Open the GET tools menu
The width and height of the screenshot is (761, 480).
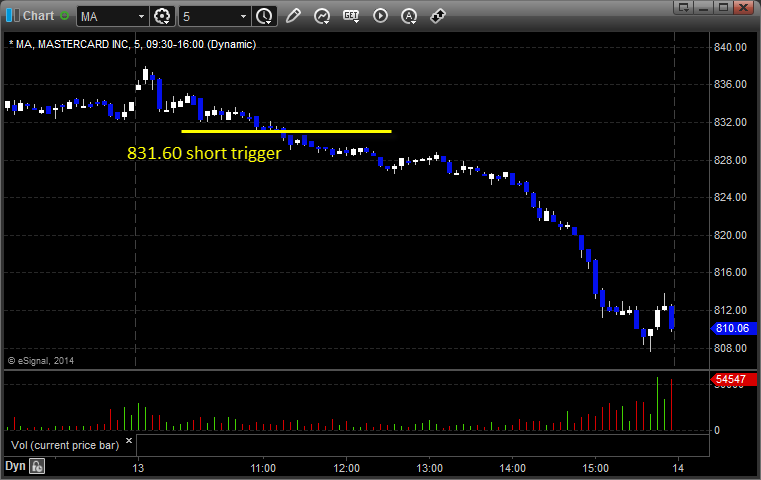click(351, 16)
